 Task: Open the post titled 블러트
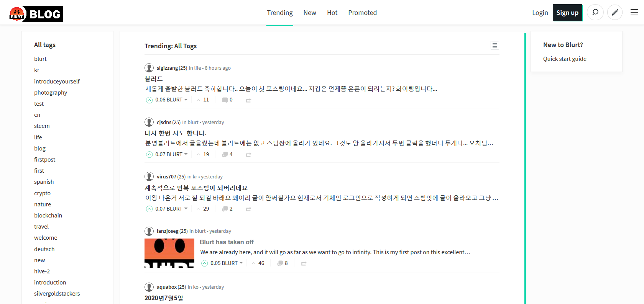point(154,78)
